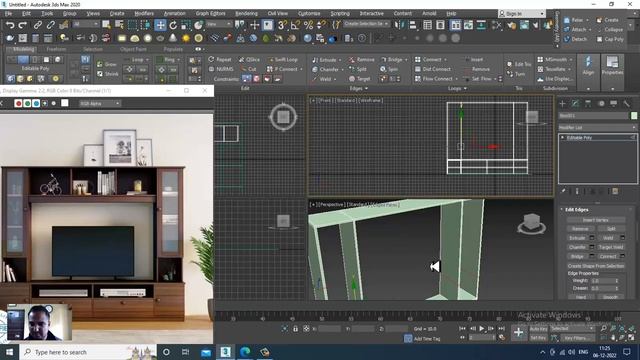The height and width of the screenshot is (360, 640).
Task: Open the Graph Editors menu
Action: (x=211, y=13)
